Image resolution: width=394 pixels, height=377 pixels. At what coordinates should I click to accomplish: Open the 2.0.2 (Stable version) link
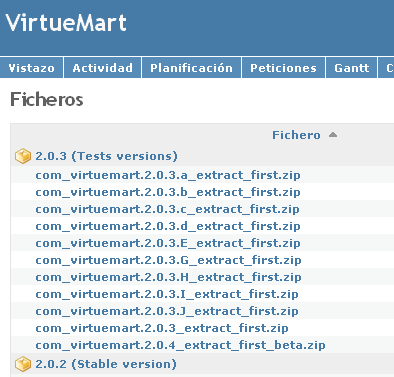click(x=106, y=364)
